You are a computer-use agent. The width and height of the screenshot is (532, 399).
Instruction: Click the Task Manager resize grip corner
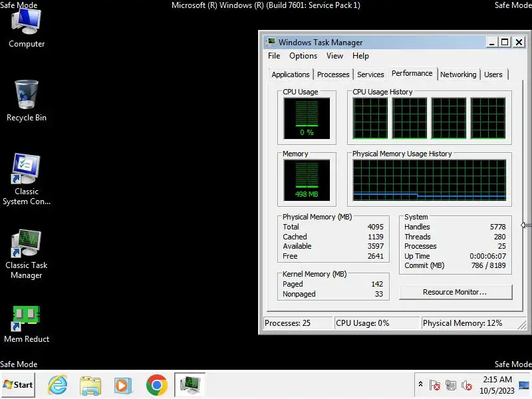coord(523,325)
